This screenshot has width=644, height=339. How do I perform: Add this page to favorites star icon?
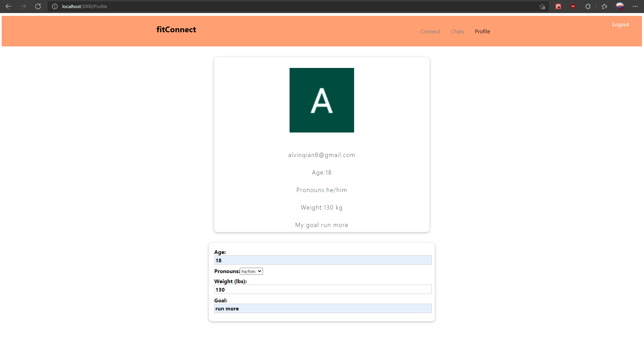(x=542, y=6)
